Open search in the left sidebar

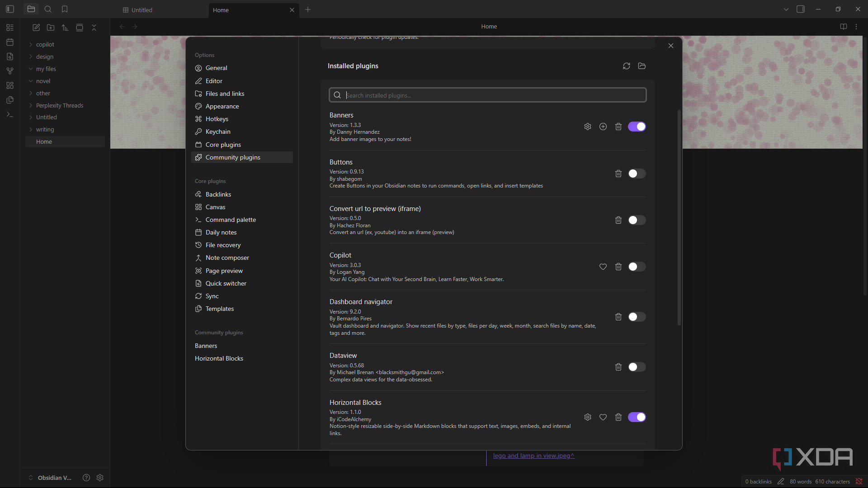(x=48, y=9)
